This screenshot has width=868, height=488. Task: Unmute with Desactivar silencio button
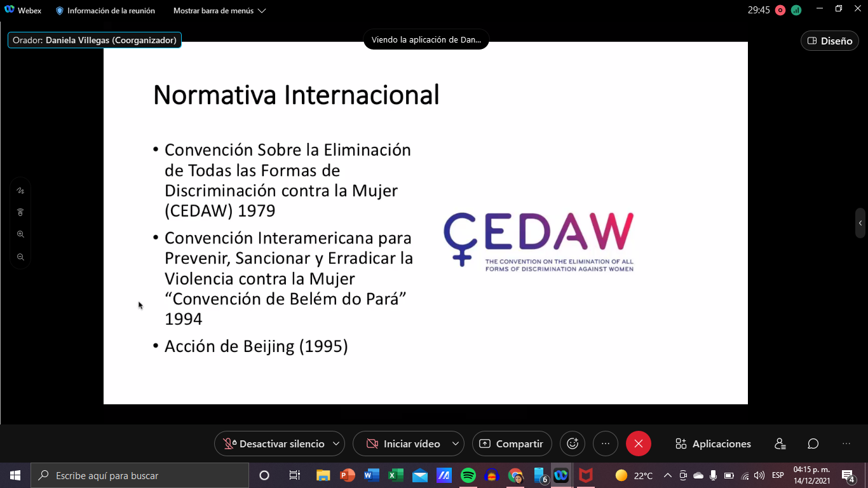click(273, 444)
